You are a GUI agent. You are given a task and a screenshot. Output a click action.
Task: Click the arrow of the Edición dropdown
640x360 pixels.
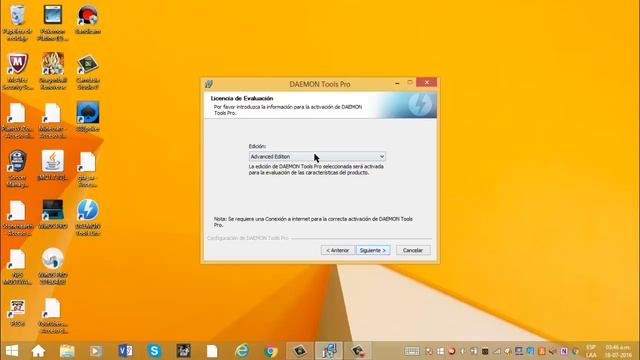[382, 157]
